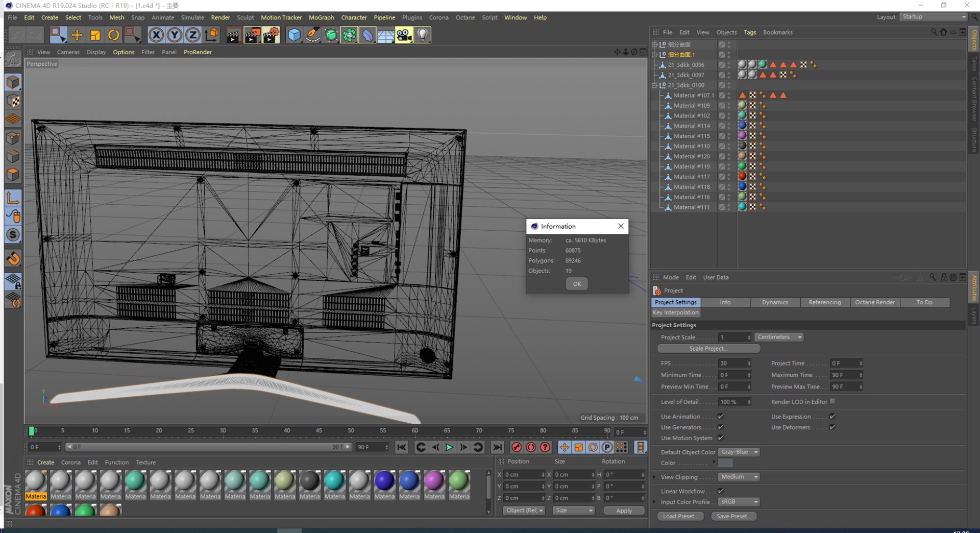Viewport: 980px width, 533px height.
Task: Select the Rotate tool icon
Action: click(x=113, y=35)
